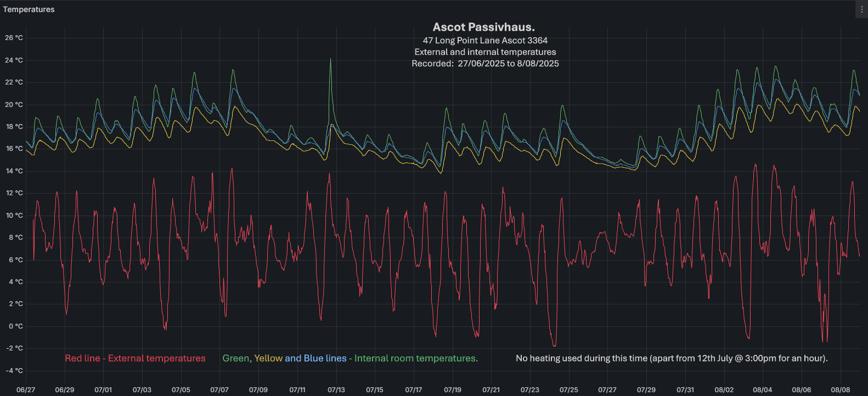Image resolution: width=868 pixels, height=396 pixels.
Task: Click the Ascot Passivhaus heading text
Action: (483, 27)
